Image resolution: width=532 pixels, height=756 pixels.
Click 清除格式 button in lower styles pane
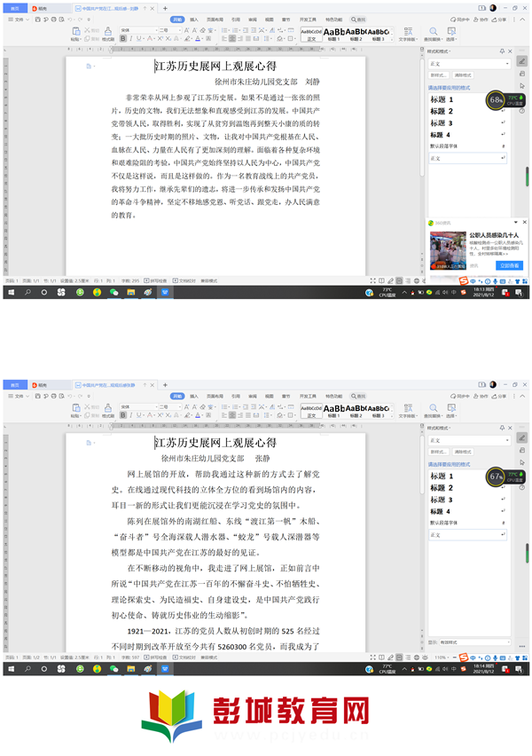pos(463,452)
